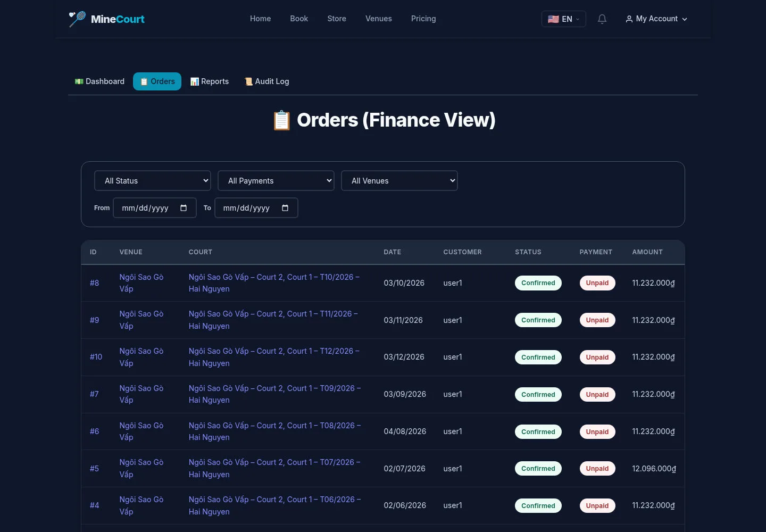This screenshot has width=766, height=532.
Task: Click the MineCourt racket logo
Action: point(78,19)
